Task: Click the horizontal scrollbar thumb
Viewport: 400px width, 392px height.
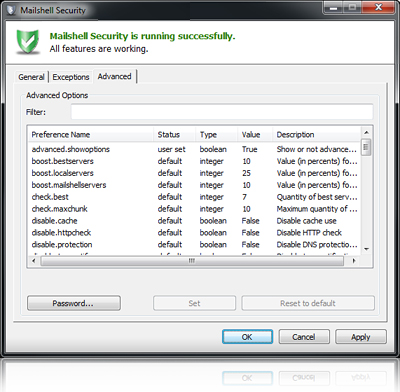Action: 192,261
